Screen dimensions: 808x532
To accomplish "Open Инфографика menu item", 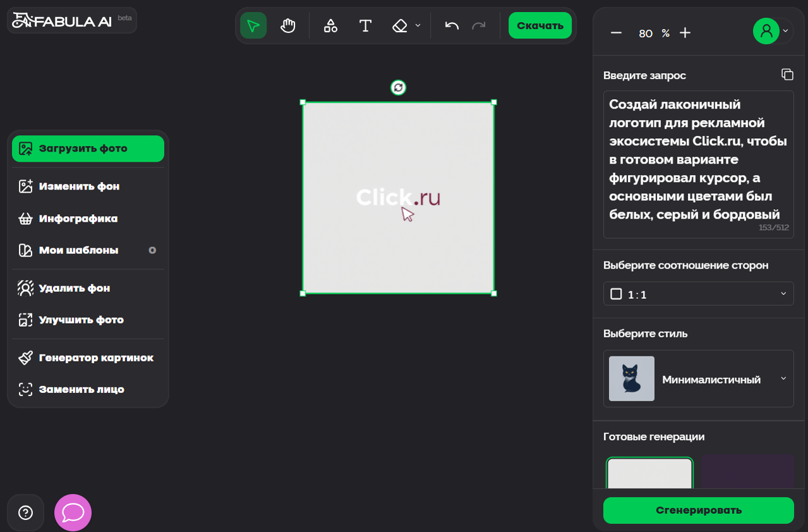I will click(x=88, y=219).
